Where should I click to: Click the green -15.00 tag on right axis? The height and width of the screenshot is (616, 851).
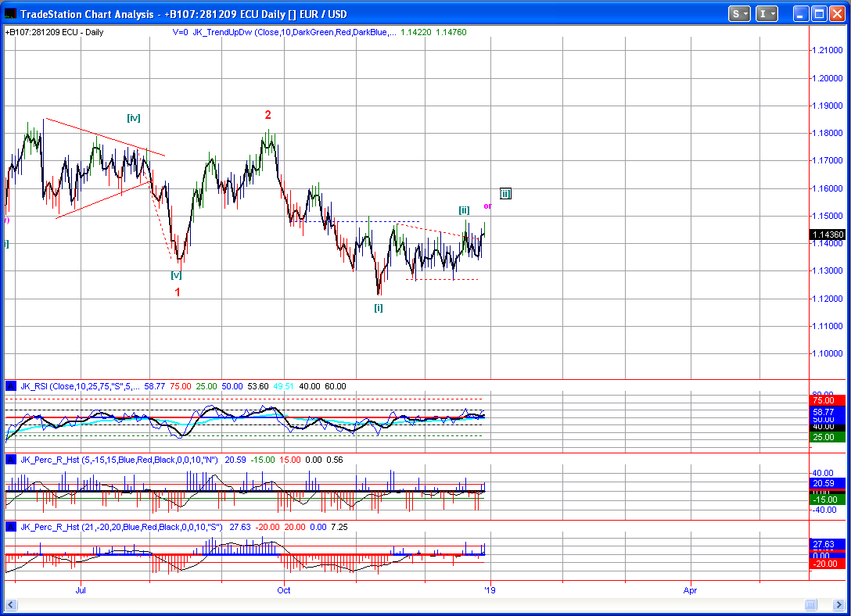(827, 500)
